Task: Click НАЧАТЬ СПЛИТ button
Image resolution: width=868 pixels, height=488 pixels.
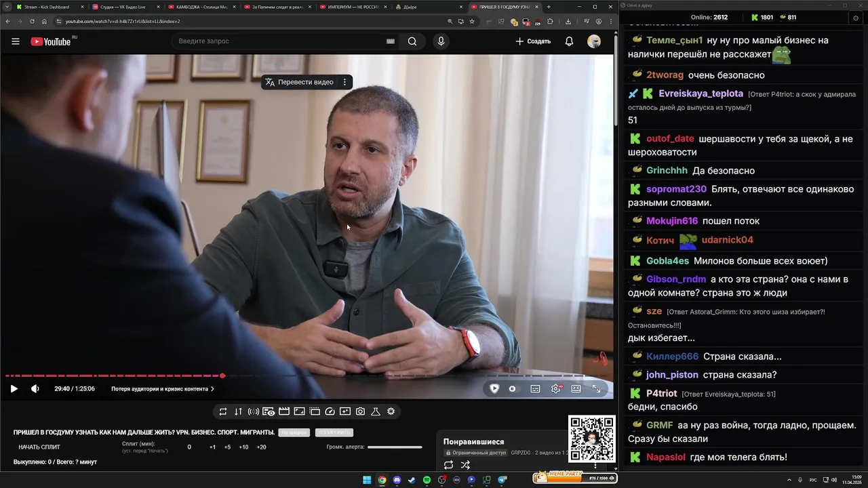Action: (39, 447)
